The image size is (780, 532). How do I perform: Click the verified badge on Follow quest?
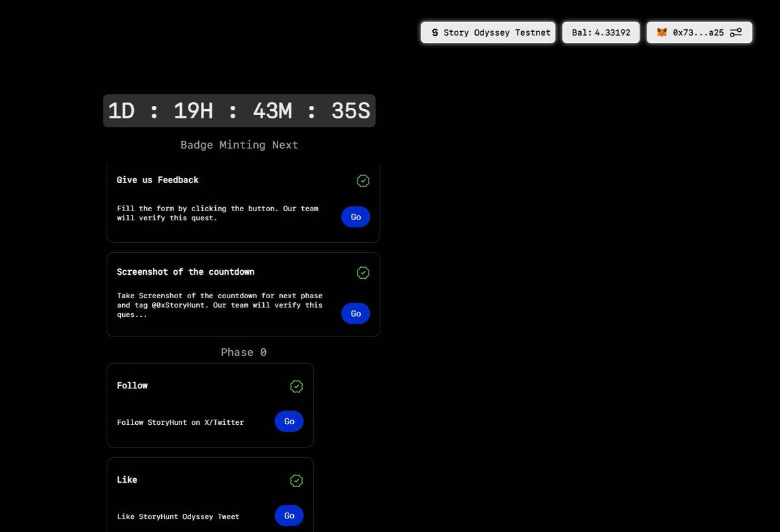pyautogui.click(x=296, y=386)
